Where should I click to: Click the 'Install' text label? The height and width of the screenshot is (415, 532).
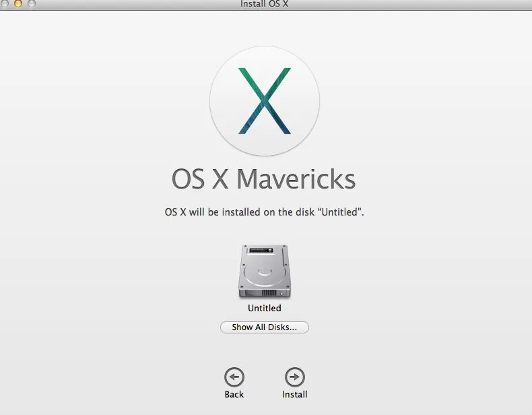point(294,394)
